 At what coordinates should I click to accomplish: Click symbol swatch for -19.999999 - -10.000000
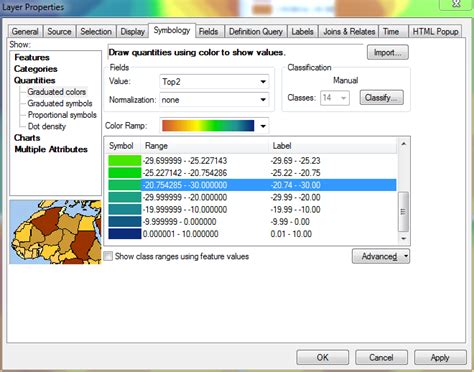pos(125,209)
